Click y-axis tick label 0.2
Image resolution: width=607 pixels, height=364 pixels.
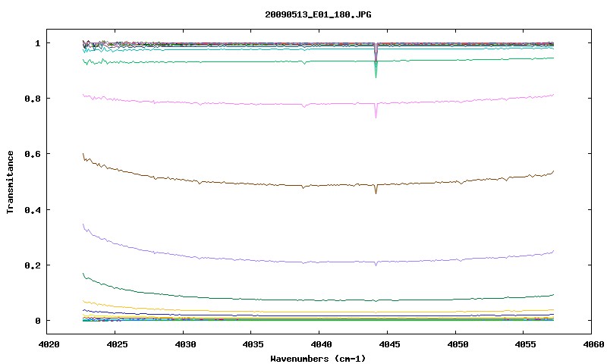click(32, 265)
